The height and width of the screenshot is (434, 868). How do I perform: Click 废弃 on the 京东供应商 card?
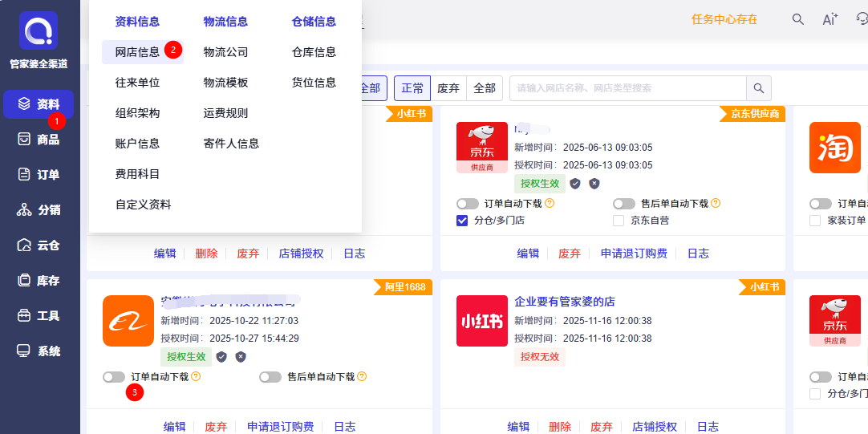click(x=570, y=254)
